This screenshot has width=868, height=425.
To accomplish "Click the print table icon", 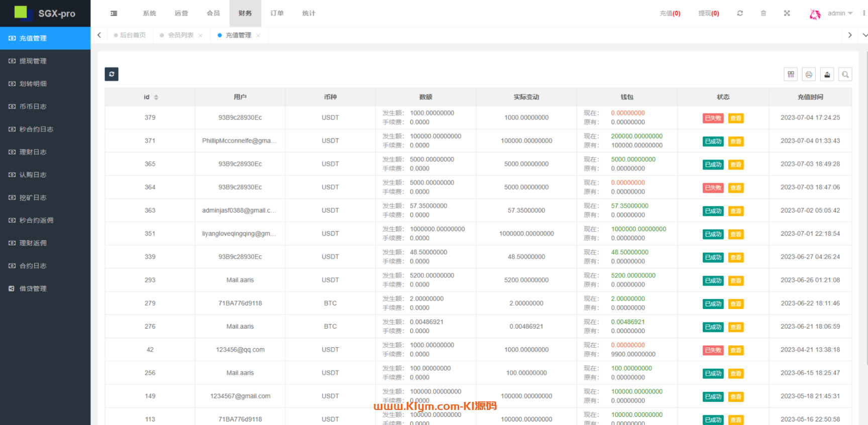I will [809, 75].
